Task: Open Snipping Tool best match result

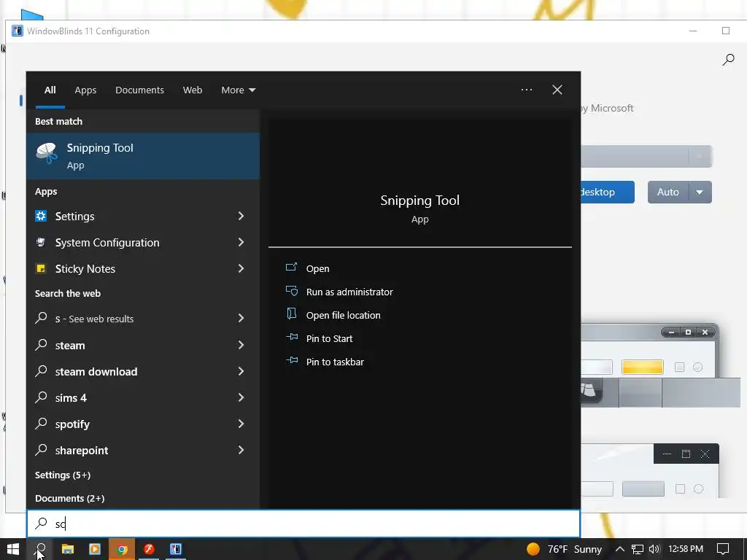Action: click(x=143, y=156)
